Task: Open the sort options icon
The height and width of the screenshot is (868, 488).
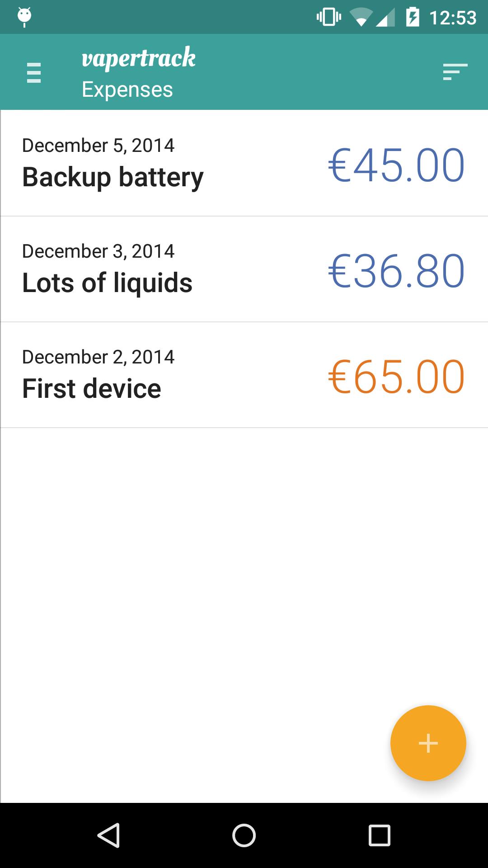Action: (x=455, y=72)
